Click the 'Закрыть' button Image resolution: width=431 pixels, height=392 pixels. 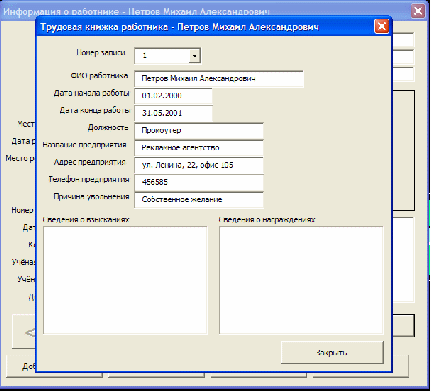tap(332, 352)
